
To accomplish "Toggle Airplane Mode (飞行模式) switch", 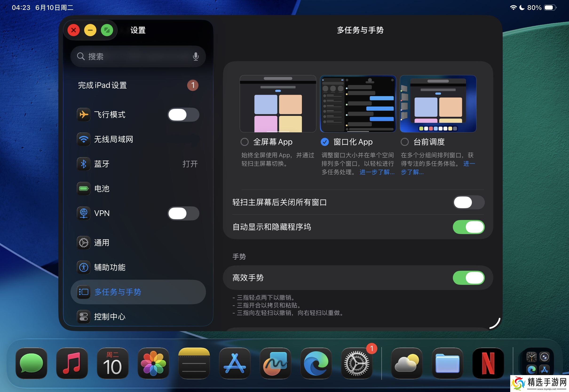I will [183, 115].
